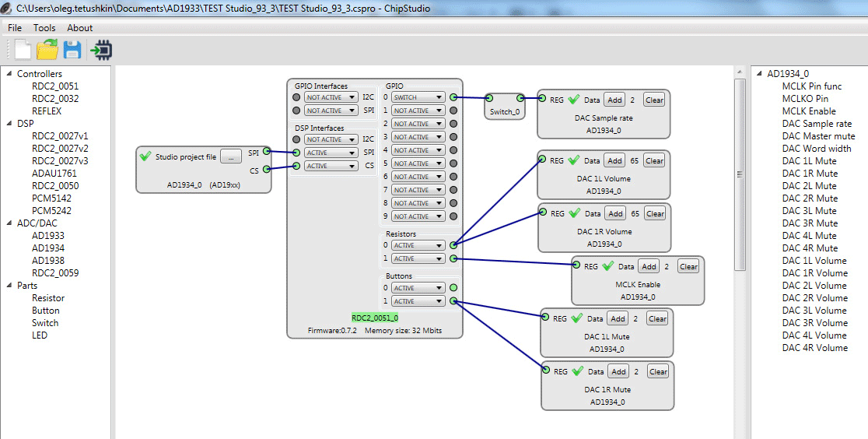Open the GPIO 1 NOT ACTIVE dropdown
This screenshot has width=868, height=439.
coord(418,111)
